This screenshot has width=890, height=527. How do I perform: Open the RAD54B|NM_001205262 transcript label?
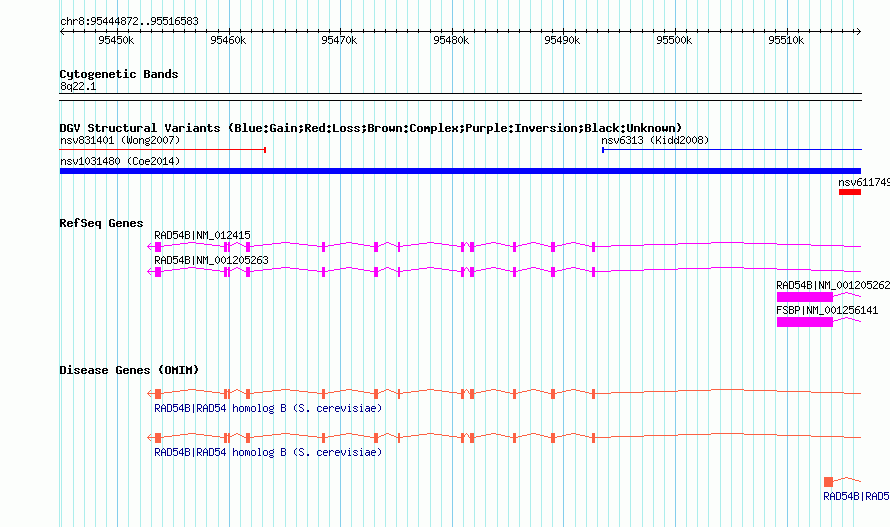click(x=833, y=285)
